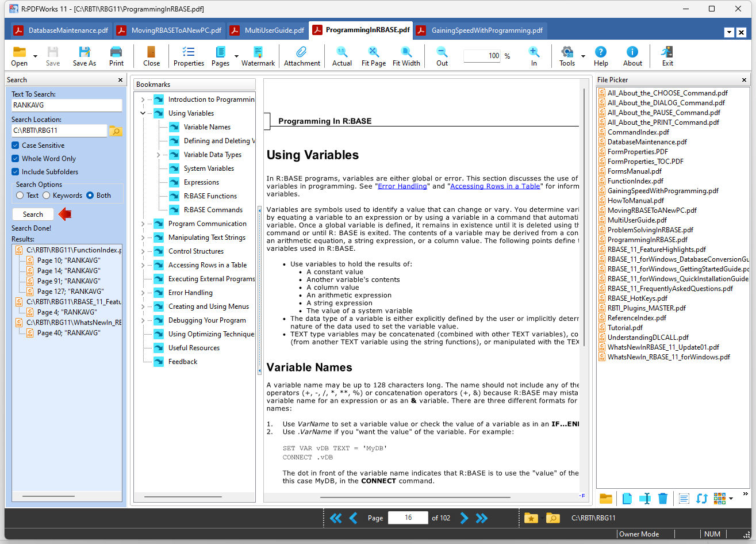Follow the Accessing Rows in a Table link

pos(496,186)
